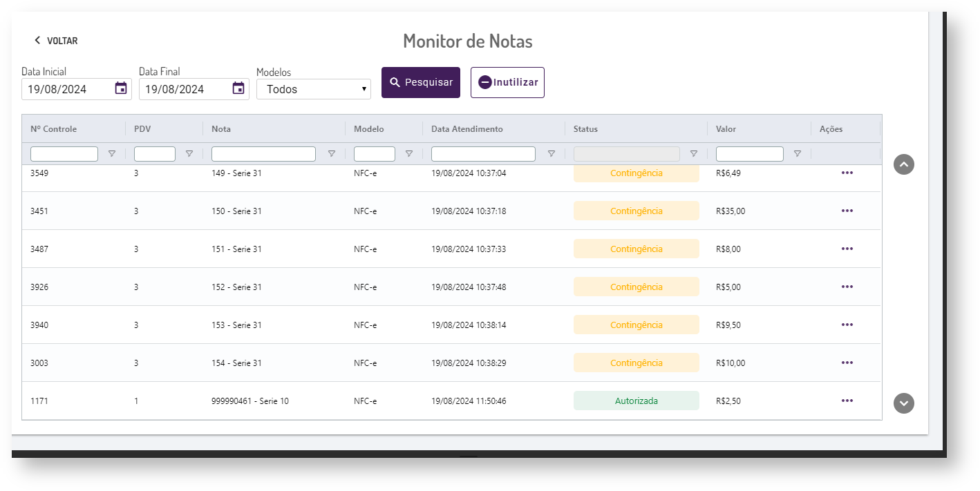Click the Nº Controle column filter icon

click(112, 154)
